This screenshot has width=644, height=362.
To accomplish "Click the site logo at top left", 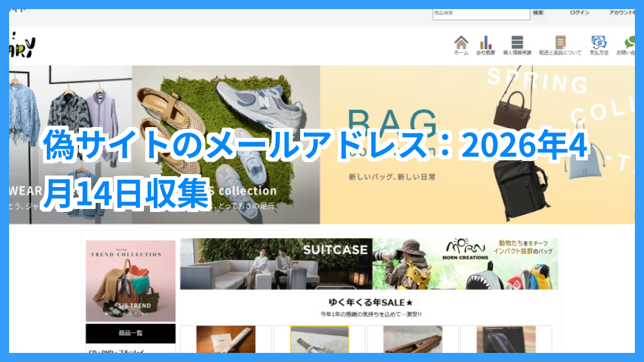I will [x=22, y=44].
